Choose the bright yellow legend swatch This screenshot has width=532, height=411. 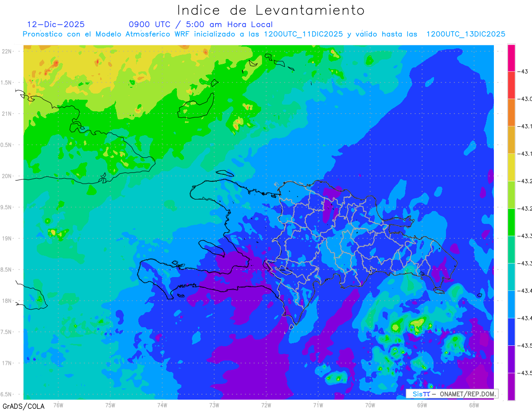[511, 167]
